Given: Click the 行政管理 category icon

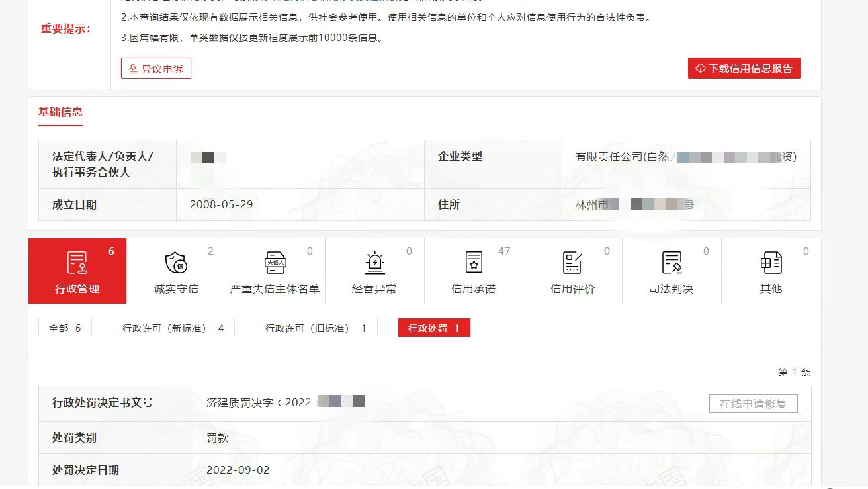Looking at the screenshot, I should [x=77, y=263].
